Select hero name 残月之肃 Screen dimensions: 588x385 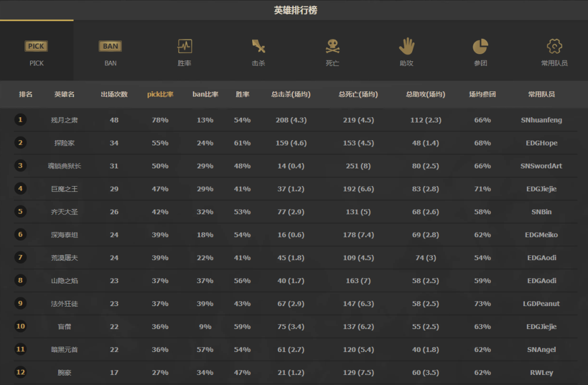coord(64,120)
